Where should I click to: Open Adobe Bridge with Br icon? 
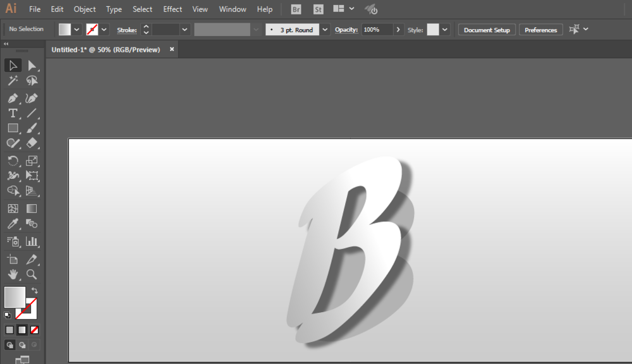coord(296,9)
